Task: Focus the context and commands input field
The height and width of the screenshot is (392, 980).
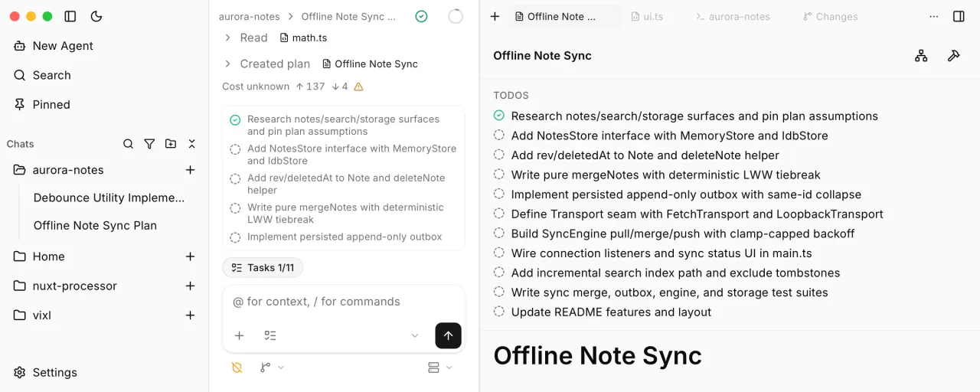Action: 343,302
